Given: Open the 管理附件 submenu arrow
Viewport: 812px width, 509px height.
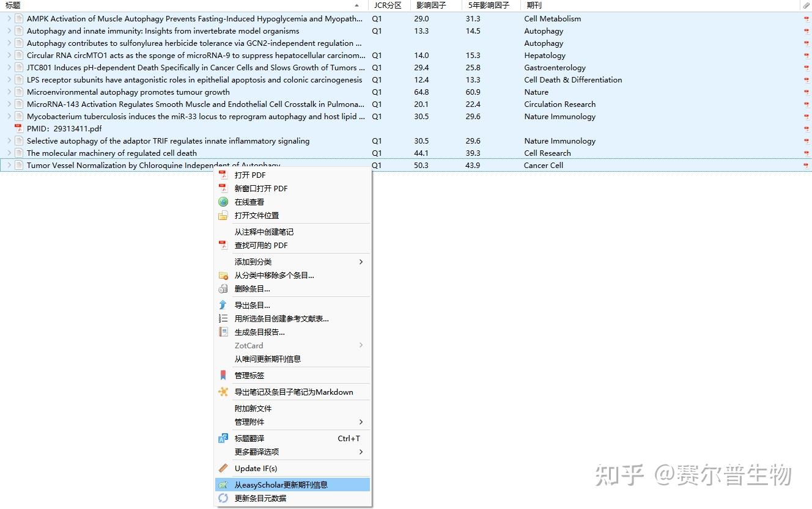Looking at the screenshot, I should 362,422.
